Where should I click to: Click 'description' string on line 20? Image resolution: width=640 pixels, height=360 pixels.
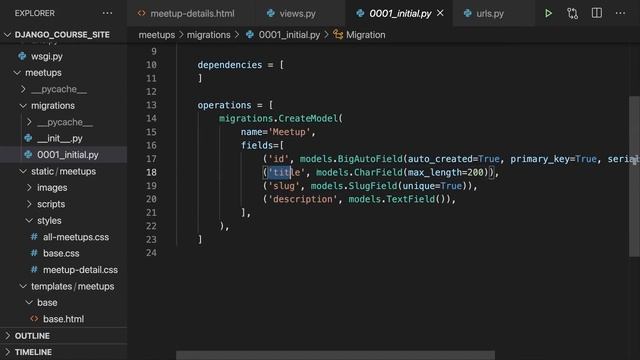303,200
